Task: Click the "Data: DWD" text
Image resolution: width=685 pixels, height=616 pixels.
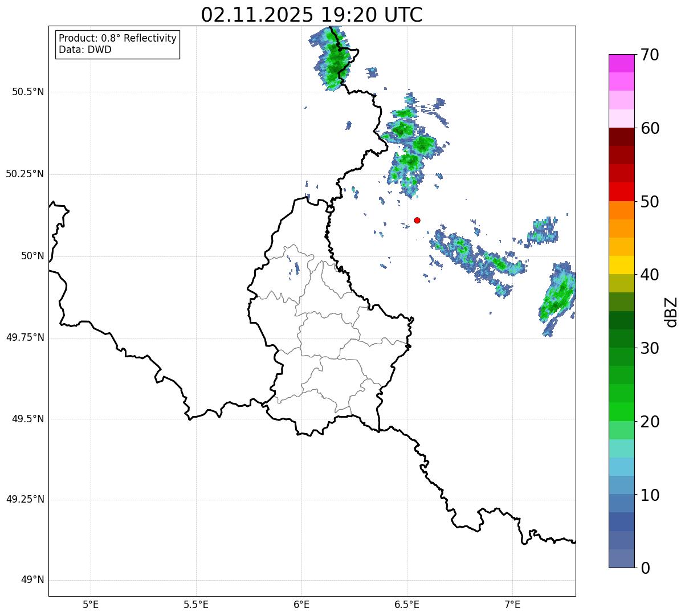Action: (x=85, y=50)
